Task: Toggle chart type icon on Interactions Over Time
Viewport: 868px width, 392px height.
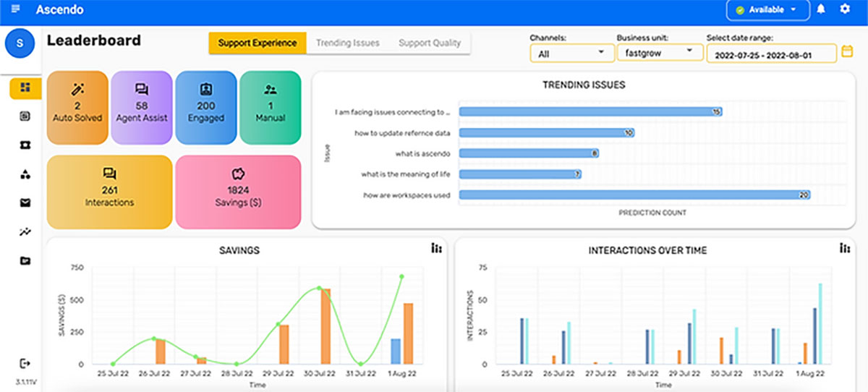Action: [845, 248]
